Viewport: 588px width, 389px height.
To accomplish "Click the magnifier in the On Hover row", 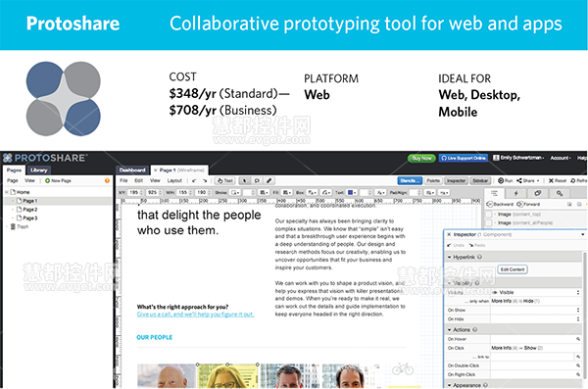I will pos(578,339).
